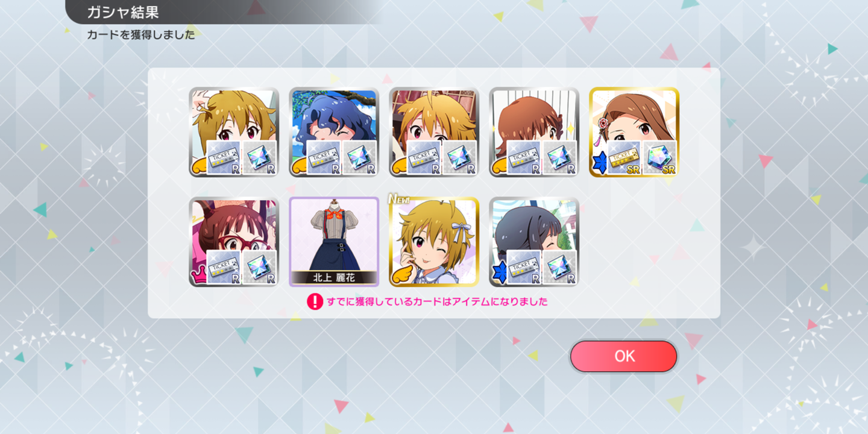Image resolution: width=868 pixels, height=434 pixels.
Task: Select the red-glasses girl card
Action: pos(234,242)
